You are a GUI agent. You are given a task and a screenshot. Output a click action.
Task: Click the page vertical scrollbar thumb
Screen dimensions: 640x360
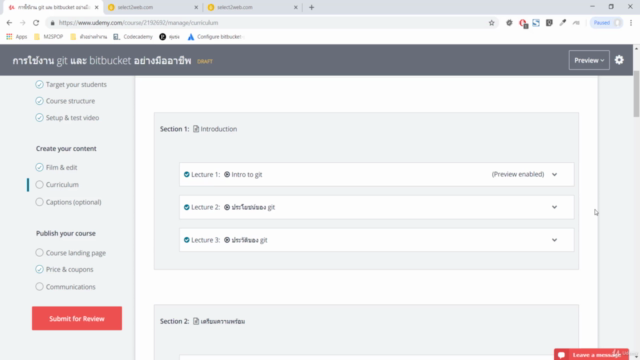636,94
